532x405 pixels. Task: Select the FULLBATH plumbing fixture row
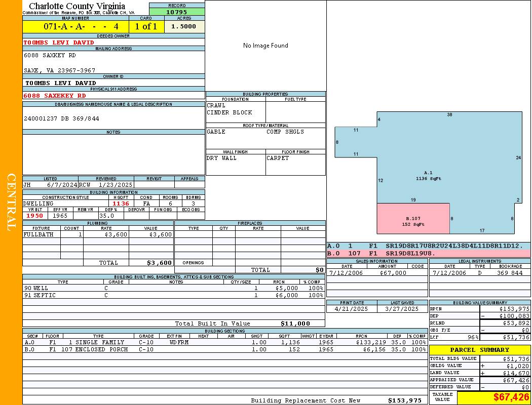pyautogui.click(x=98, y=234)
